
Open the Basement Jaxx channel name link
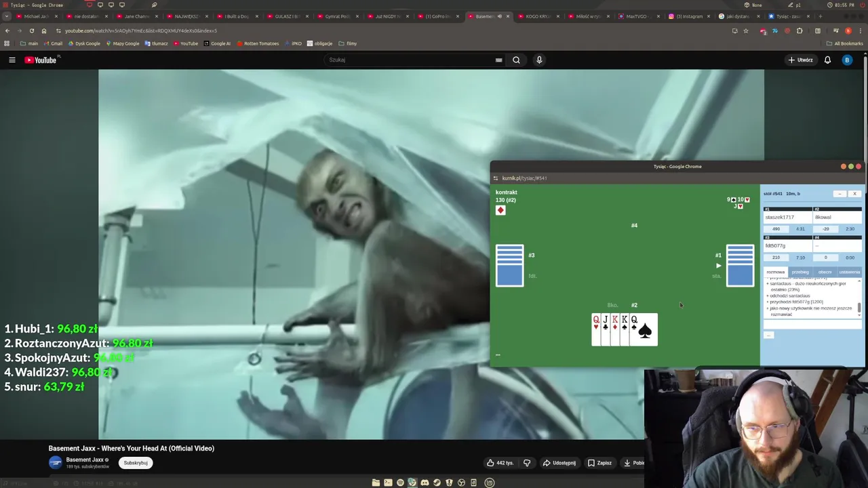85,460
